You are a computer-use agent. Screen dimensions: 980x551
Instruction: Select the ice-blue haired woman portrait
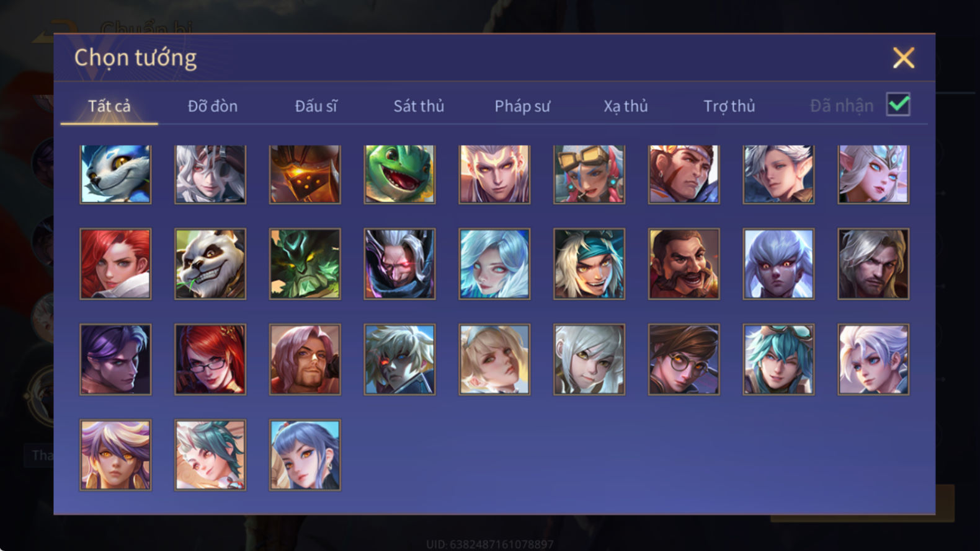click(x=494, y=264)
